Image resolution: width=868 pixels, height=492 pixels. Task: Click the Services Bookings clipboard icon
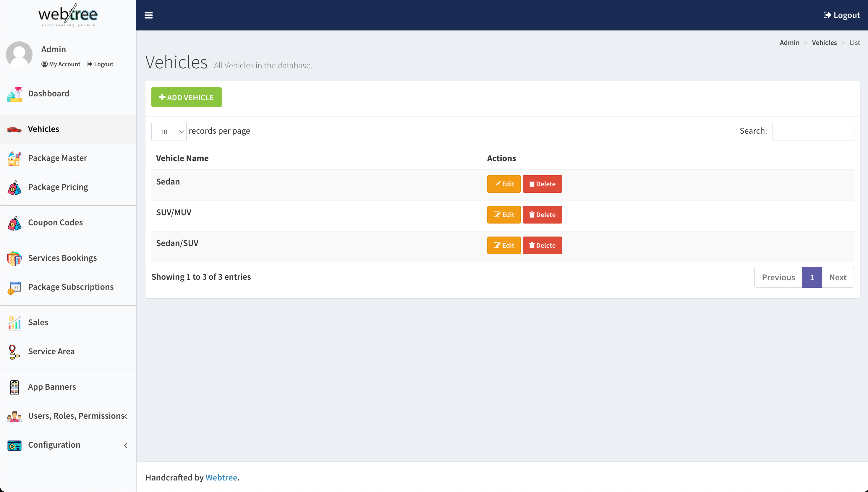coord(14,258)
